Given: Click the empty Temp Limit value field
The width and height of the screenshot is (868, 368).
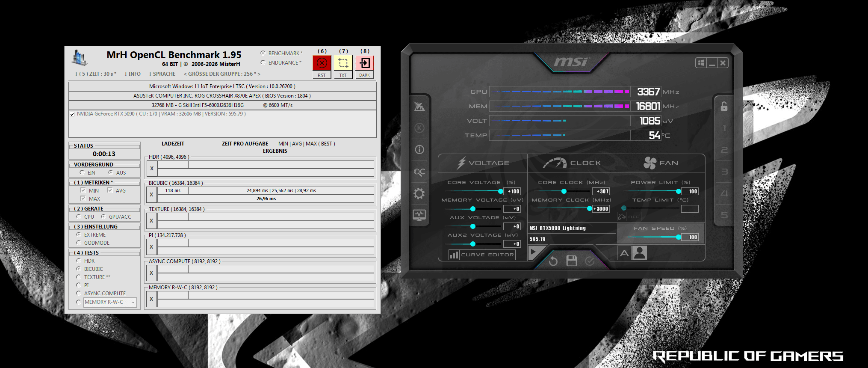Looking at the screenshot, I should [x=690, y=209].
